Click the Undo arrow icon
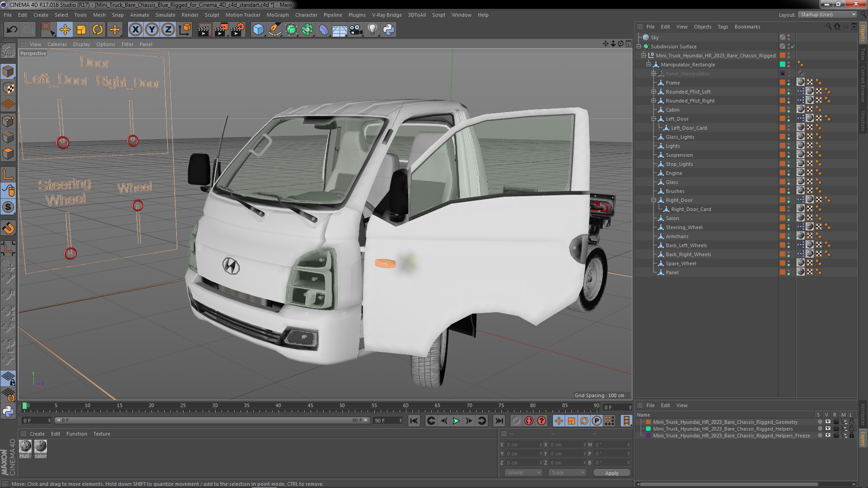The height and width of the screenshot is (488, 868). [12, 30]
